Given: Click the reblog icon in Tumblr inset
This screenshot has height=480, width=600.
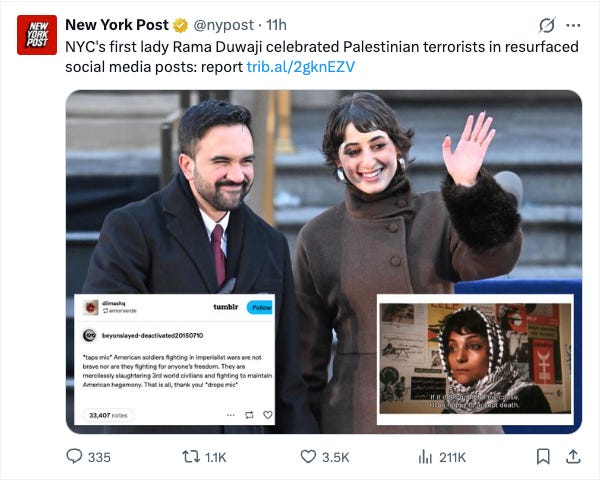Looking at the screenshot, I should (x=249, y=415).
